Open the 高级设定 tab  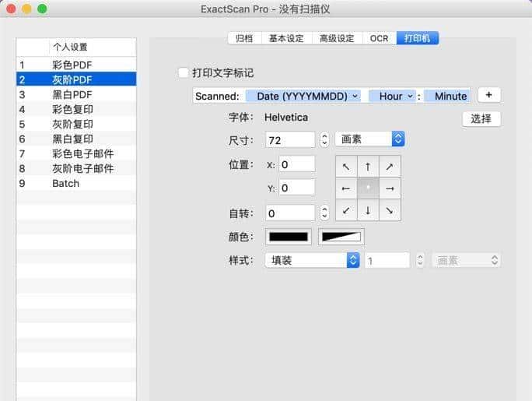point(337,38)
